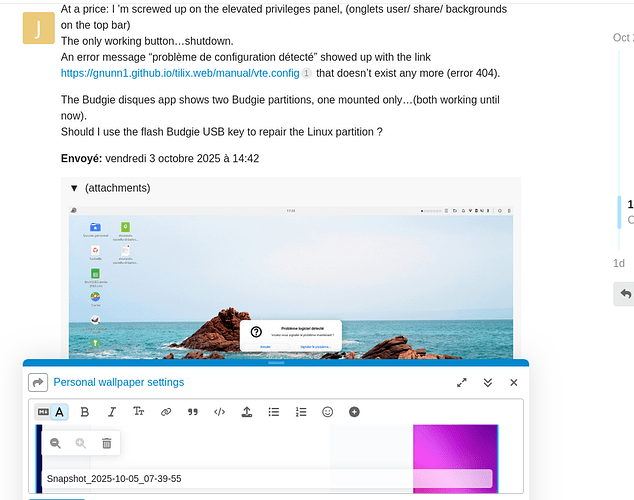This screenshot has height=500, width=634.
Task: Open the J user avatar profile
Action: (x=38, y=28)
